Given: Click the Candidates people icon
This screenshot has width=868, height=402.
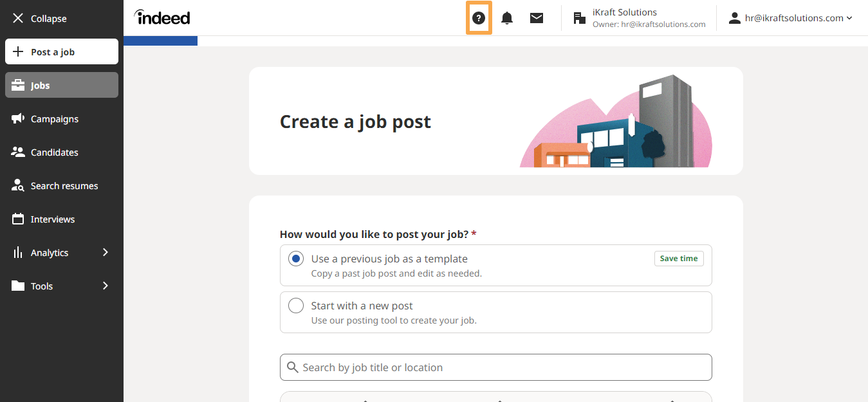Looking at the screenshot, I should click(x=18, y=152).
